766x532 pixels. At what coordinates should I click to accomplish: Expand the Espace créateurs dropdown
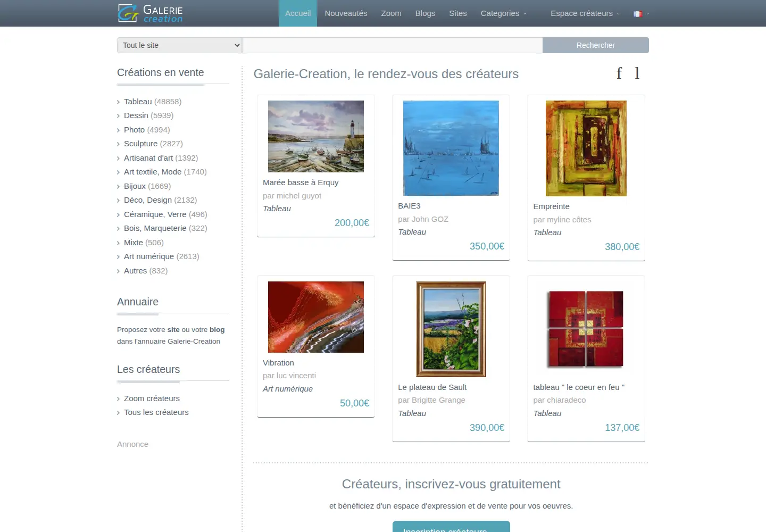(585, 13)
